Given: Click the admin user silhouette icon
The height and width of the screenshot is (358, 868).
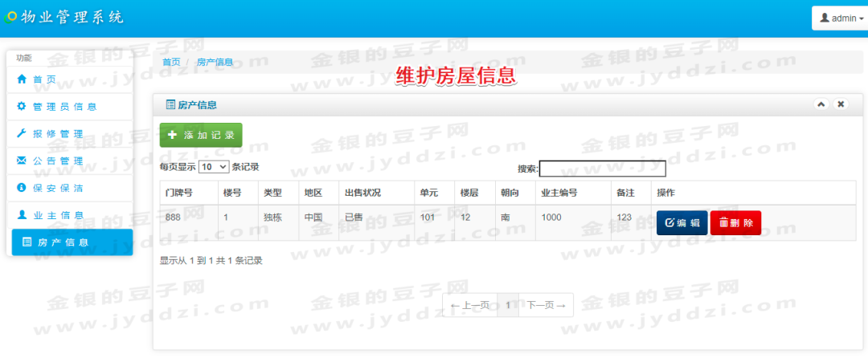Looking at the screenshot, I should pos(825,18).
